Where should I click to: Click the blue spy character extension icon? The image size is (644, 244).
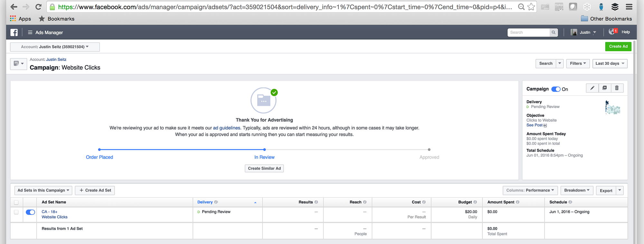coord(601,7)
